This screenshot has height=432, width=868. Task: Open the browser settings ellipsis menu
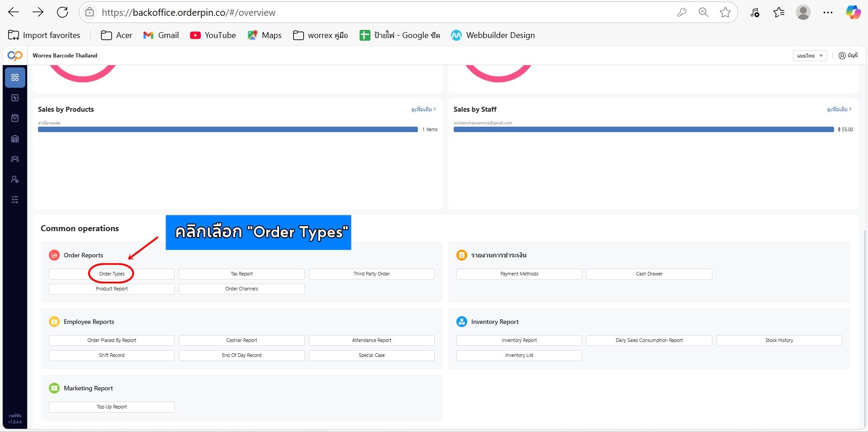[828, 13]
